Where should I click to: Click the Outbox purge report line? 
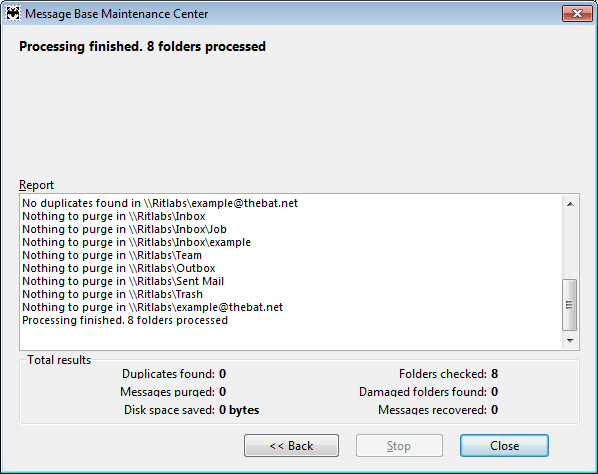[x=119, y=268]
